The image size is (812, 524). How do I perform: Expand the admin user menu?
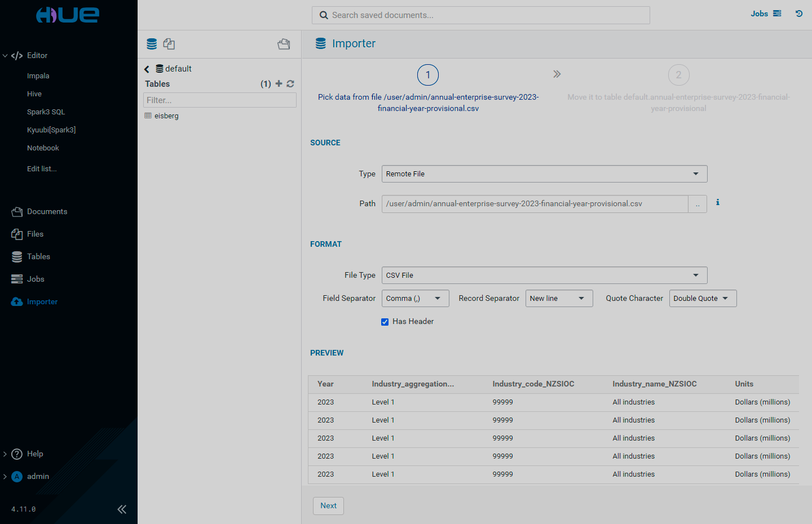tap(38, 476)
